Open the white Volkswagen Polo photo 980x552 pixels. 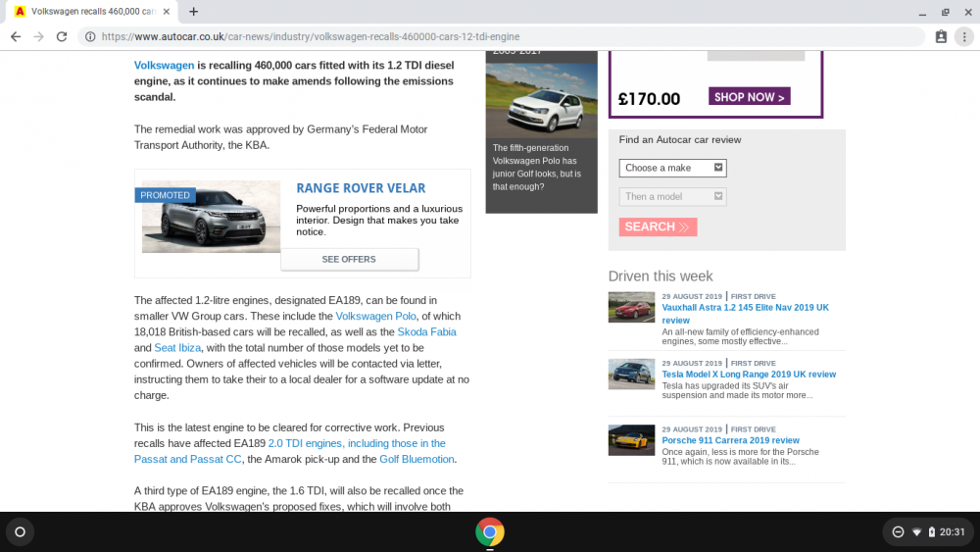[541, 100]
